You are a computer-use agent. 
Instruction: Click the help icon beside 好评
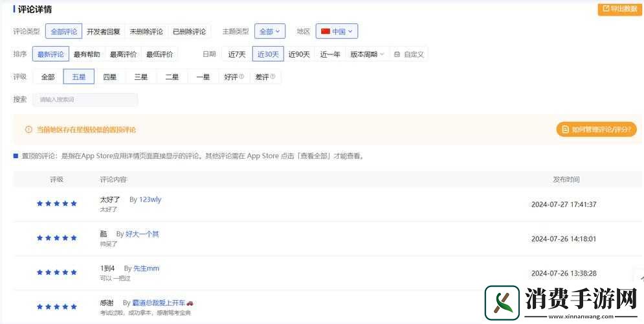point(241,76)
